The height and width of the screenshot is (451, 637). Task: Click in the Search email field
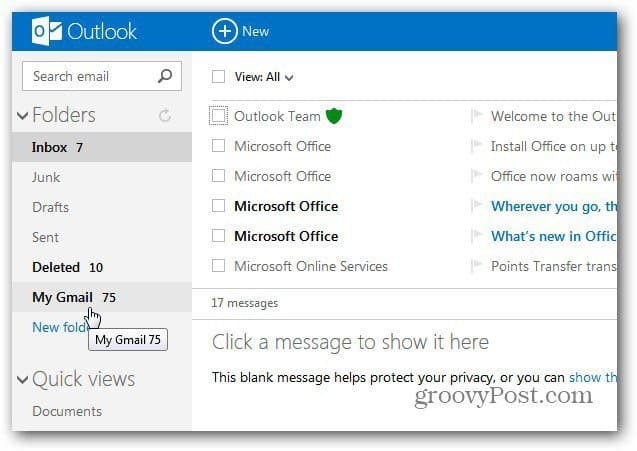point(102,76)
